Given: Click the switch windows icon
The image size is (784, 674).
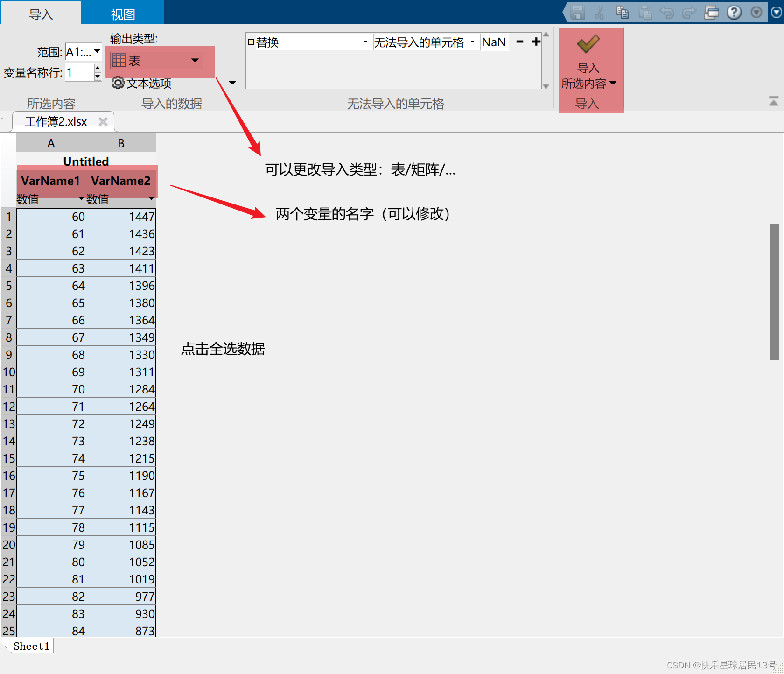Looking at the screenshot, I should (712, 13).
